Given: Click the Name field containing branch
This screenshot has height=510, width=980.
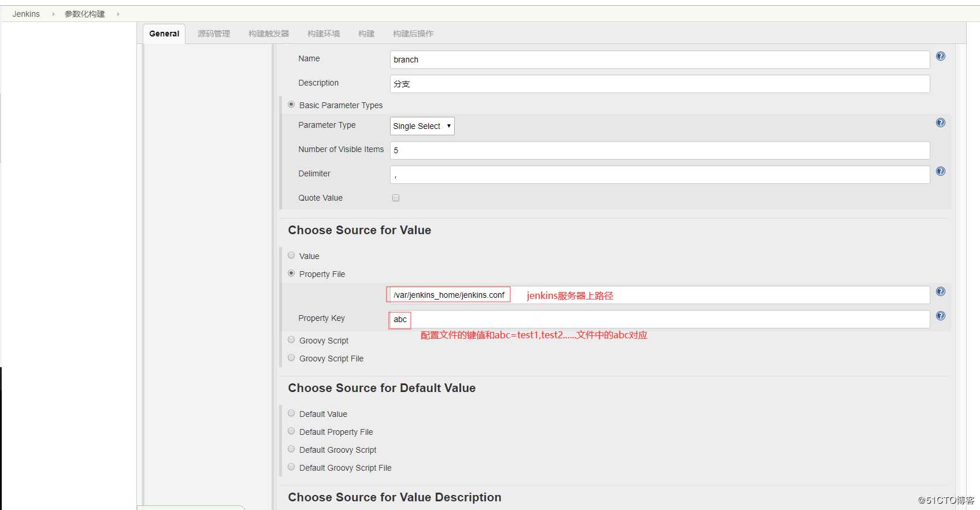Looking at the screenshot, I should pos(660,60).
